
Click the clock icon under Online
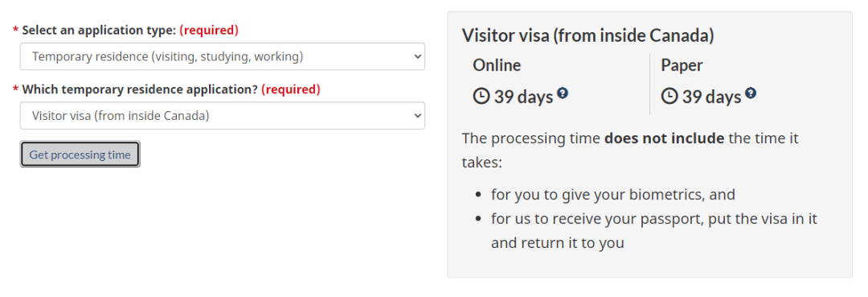click(481, 97)
